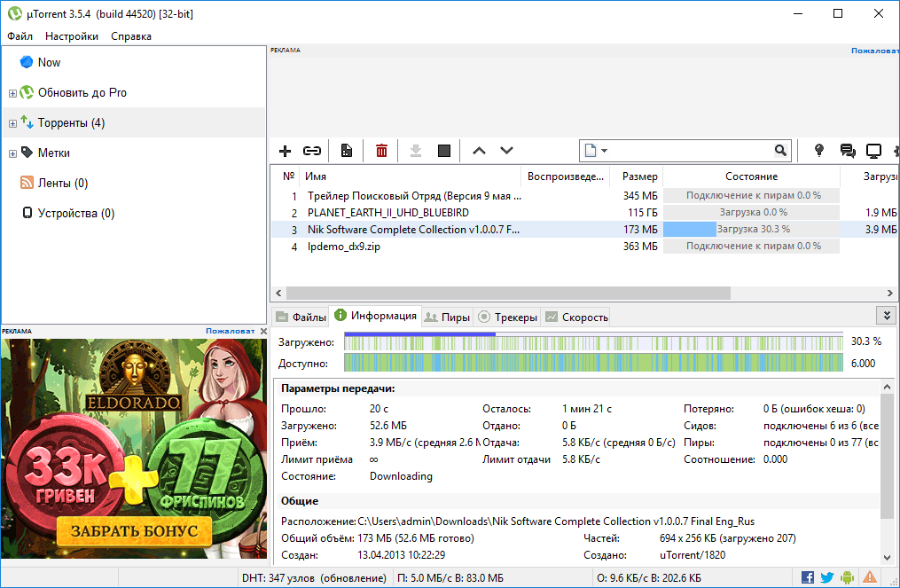Collapse the detail pane with chevron button
The width and height of the screenshot is (900, 588).
pos(886,316)
